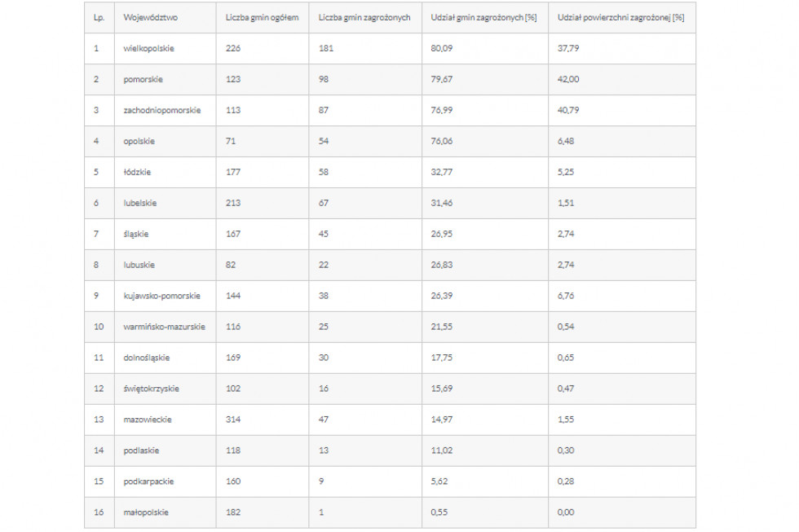Click the value 80,09 in first row
Viewport: 799px width, 532px height.
point(441,48)
